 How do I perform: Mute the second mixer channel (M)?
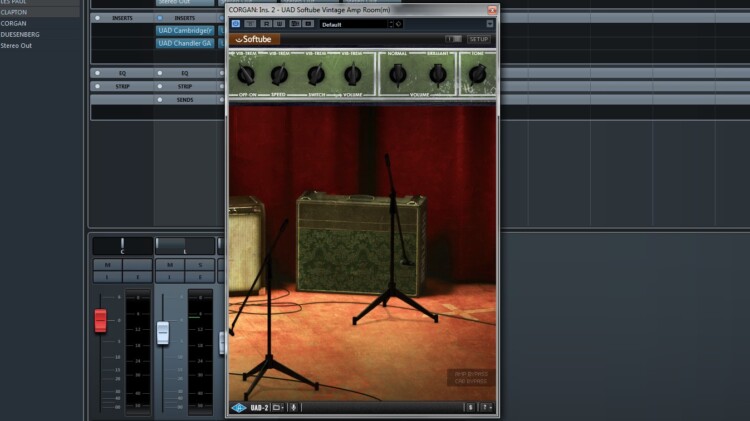[170, 265]
